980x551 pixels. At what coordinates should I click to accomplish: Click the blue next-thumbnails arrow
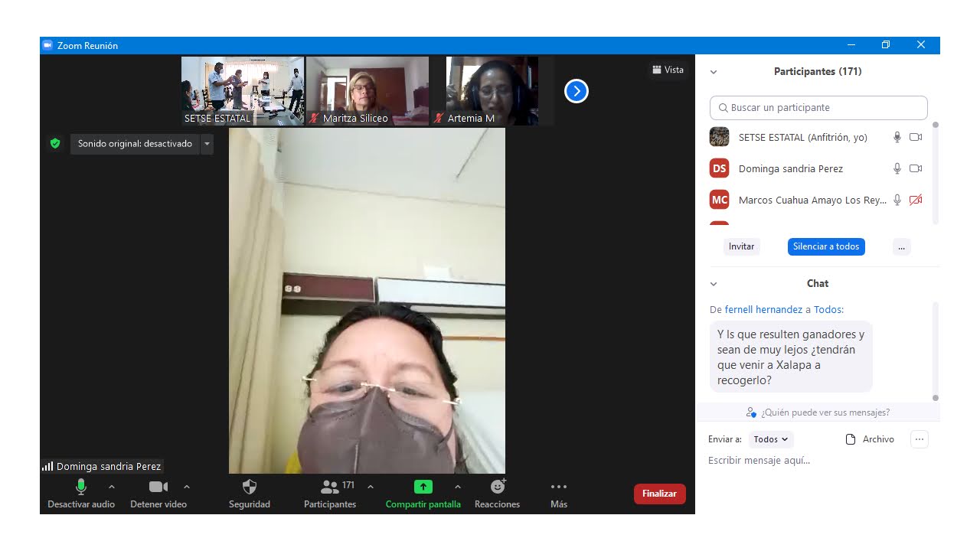tap(577, 91)
